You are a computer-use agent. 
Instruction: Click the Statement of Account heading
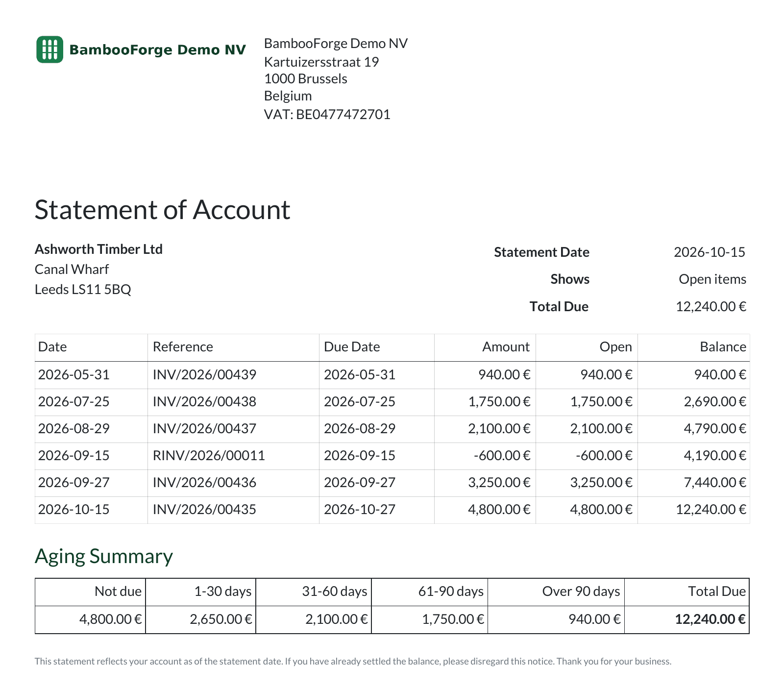click(162, 210)
